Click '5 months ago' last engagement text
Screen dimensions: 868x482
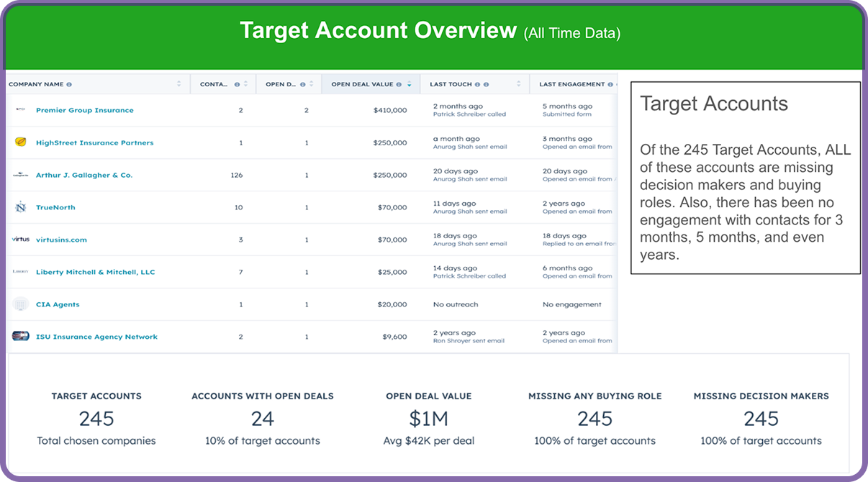tap(568, 106)
